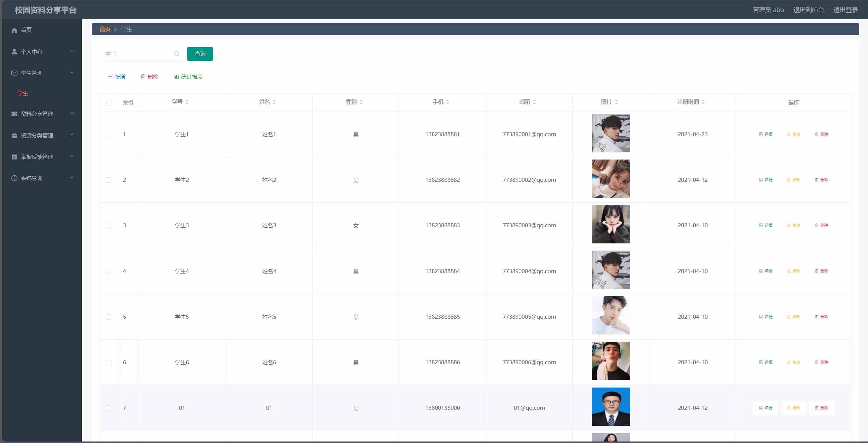This screenshot has width=868, height=443.
Task: Select the 学生 submenu item
Action: [x=23, y=93]
